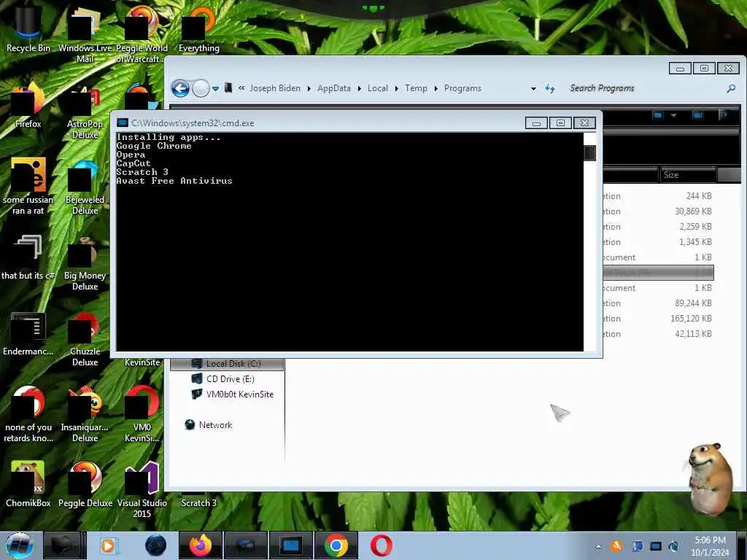Switch to Firefox in the taskbar

tap(201, 545)
